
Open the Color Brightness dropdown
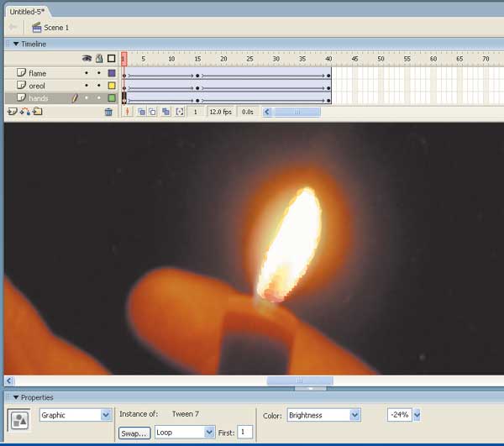click(355, 415)
